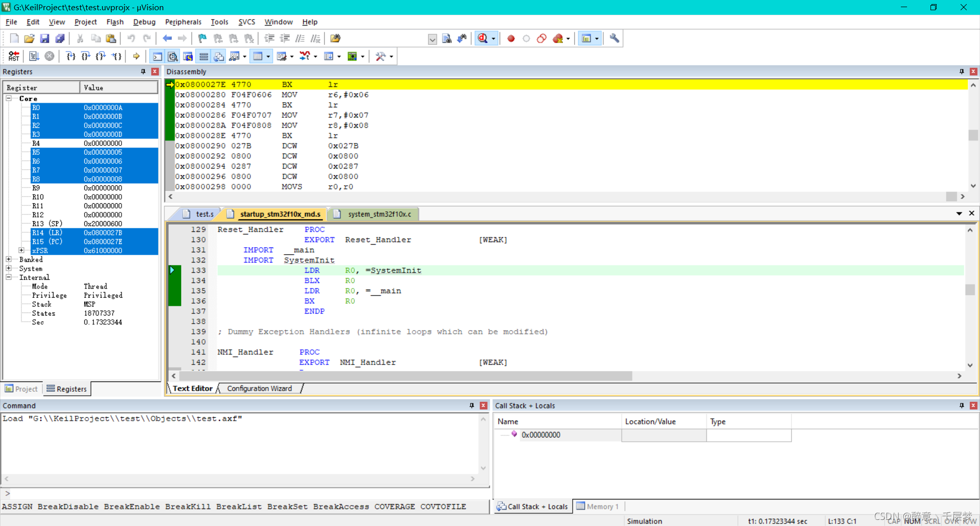The height and width of the screenshot is (526, 980).
Task: Toggle the Call Stack + Locals panel pin
Action: click(x=962, y=405)
